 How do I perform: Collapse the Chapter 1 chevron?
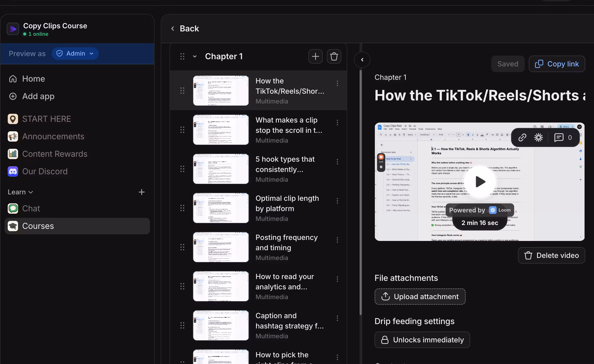195,56
